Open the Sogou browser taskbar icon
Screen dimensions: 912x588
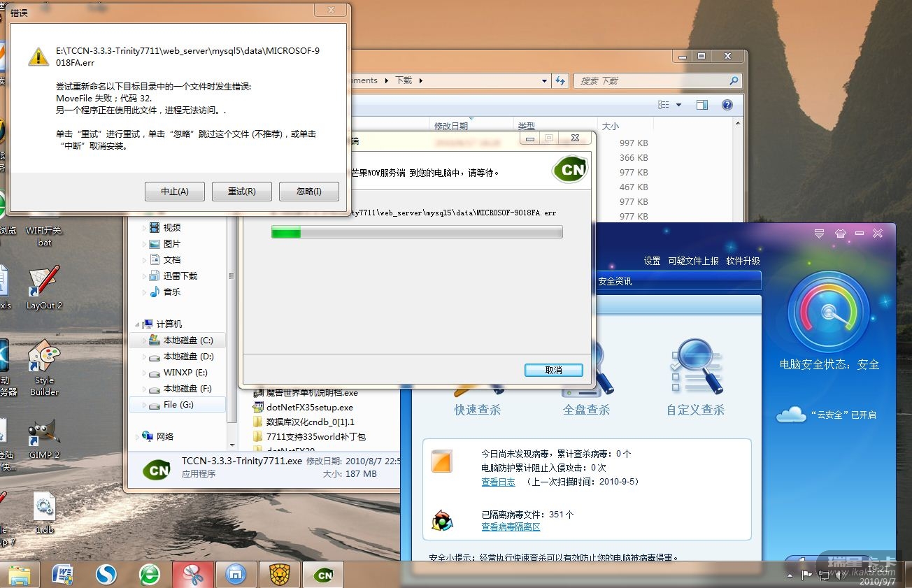106,575
